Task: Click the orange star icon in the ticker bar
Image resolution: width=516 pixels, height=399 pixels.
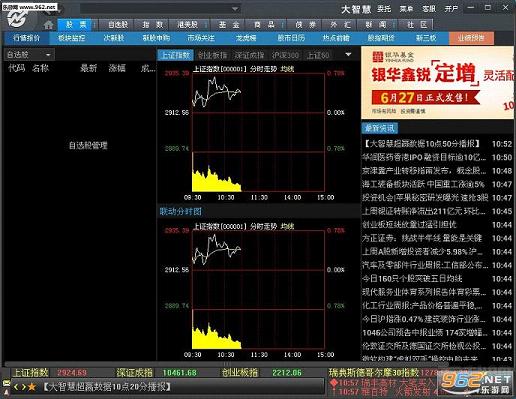Action: point(32,387)
